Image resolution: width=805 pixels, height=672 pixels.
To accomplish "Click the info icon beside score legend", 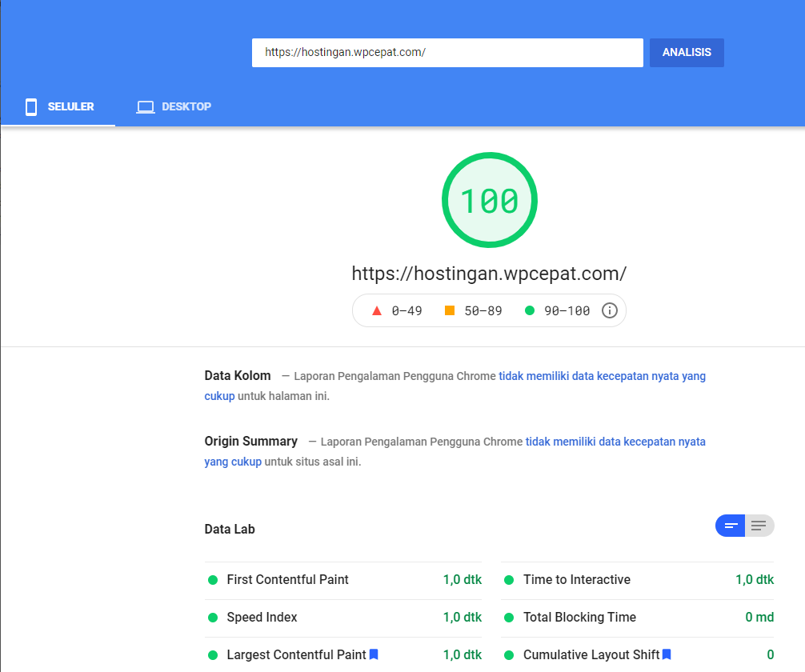I will pos(609,310).
